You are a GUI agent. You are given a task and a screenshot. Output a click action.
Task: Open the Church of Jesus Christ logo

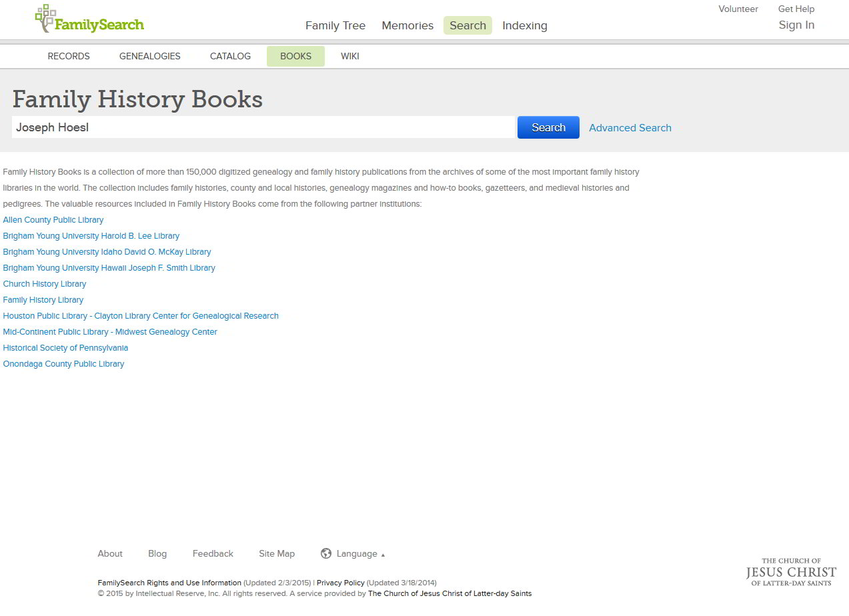[x=791, y=572]
